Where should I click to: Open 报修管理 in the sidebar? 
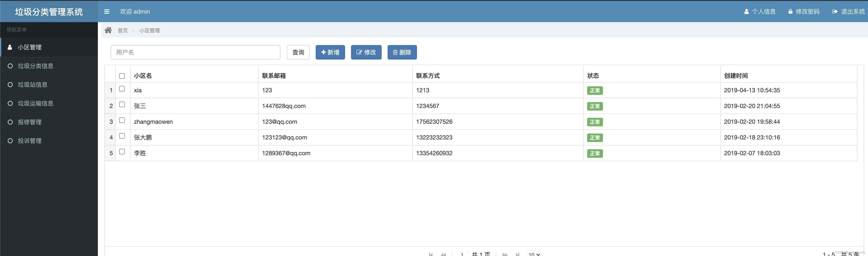pos(30,122)
